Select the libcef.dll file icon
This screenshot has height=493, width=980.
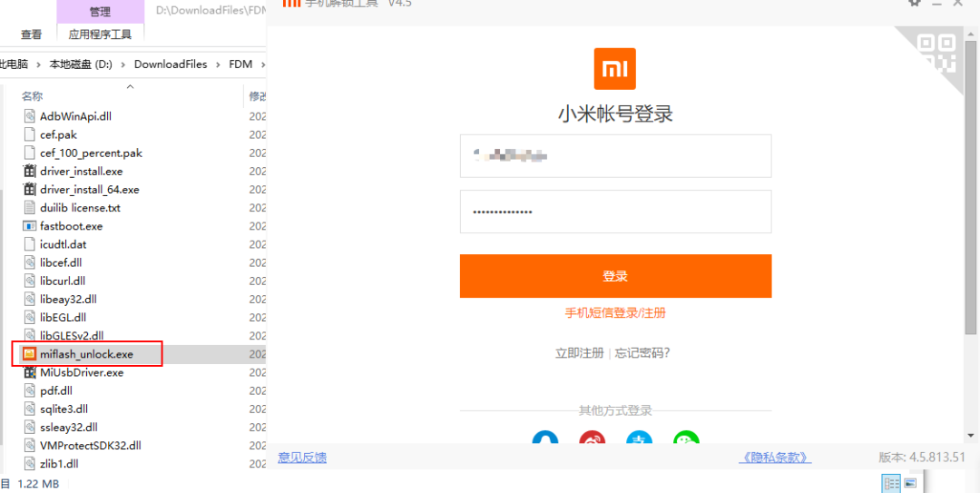coord(29,262)
